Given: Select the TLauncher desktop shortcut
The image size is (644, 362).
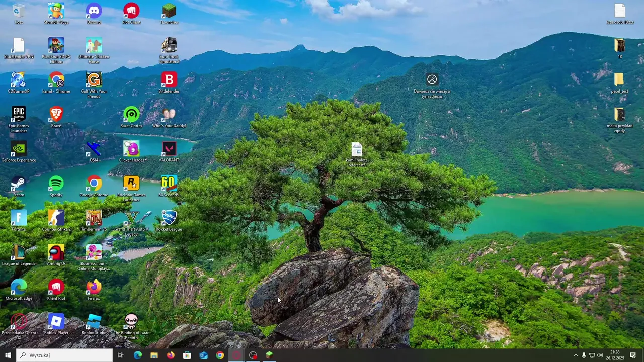Looking at the screenshot, I should (169, 14).
